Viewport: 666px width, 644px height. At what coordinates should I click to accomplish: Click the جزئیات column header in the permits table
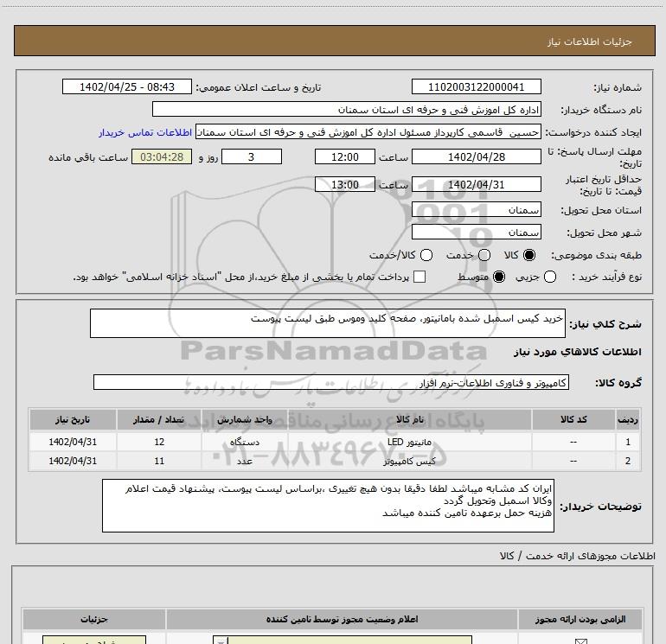94,620
